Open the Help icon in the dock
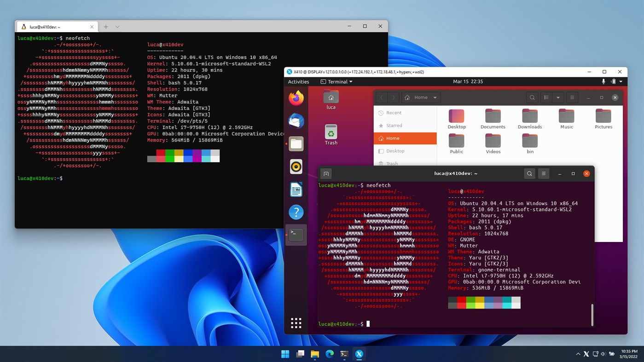Viewport: 644px width, 362px height. click(x=296, y=212)
